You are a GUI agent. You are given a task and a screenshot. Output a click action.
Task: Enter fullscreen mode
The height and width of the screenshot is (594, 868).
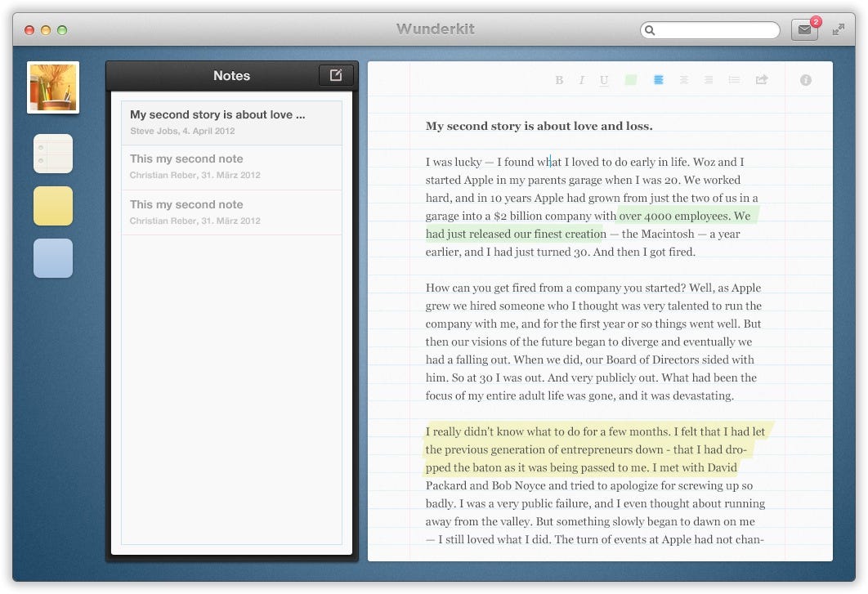point(839,29)
